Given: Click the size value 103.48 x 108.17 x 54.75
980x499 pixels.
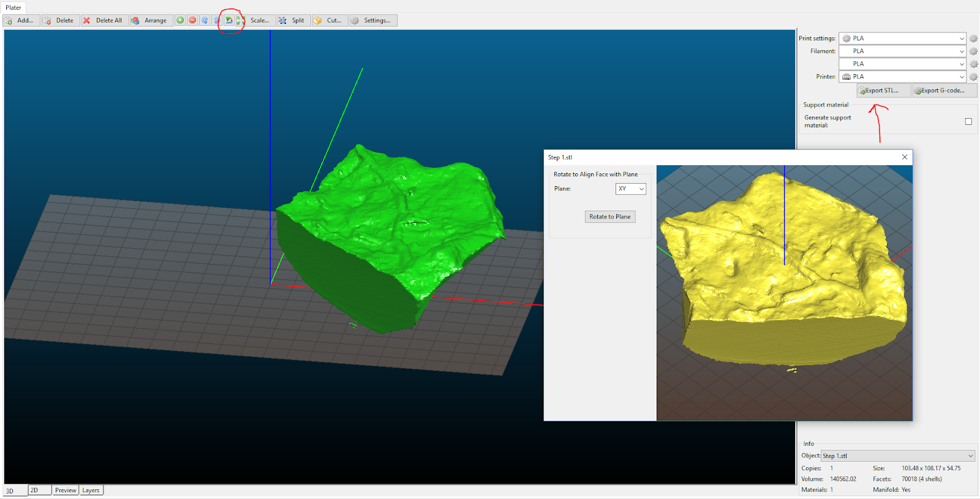Looking at the screenshot, I should 931,468.
